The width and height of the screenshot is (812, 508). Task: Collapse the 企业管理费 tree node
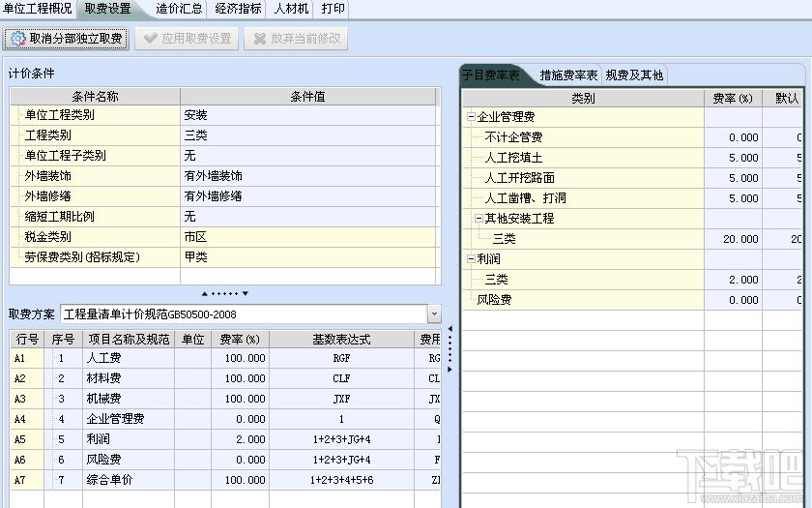pos(471,116)
